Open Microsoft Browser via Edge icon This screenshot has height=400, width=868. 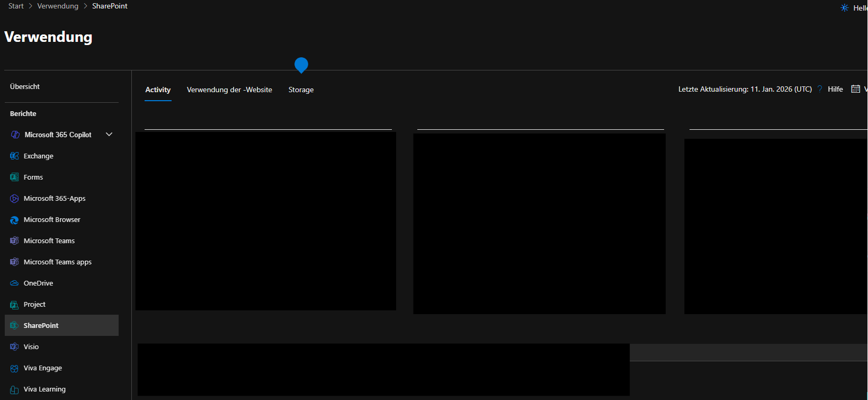(x=14, y=219)
